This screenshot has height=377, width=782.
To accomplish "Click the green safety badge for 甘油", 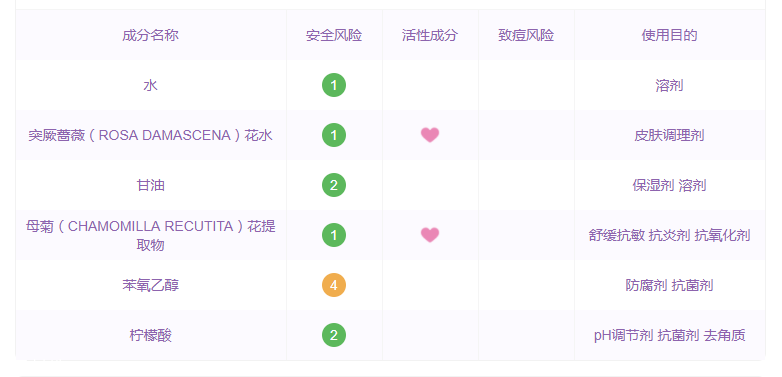I will point(334,186).
